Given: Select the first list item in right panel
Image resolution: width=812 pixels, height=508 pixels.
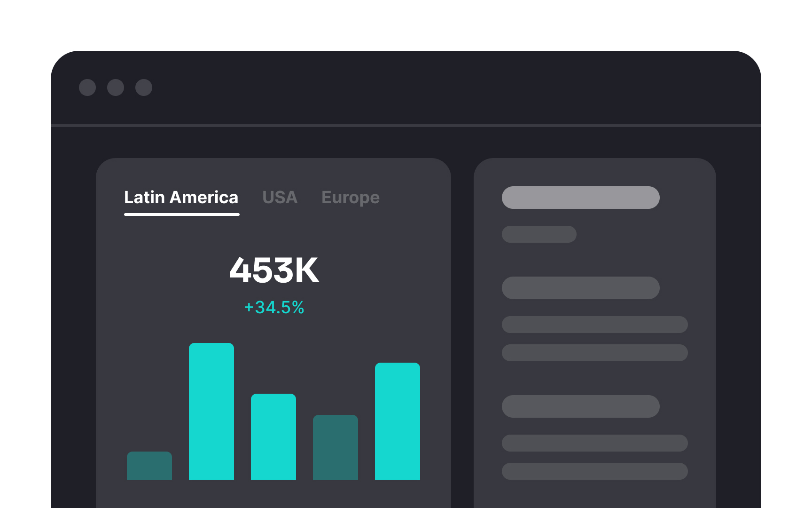Looking at the screenshot, I should 580,287.
